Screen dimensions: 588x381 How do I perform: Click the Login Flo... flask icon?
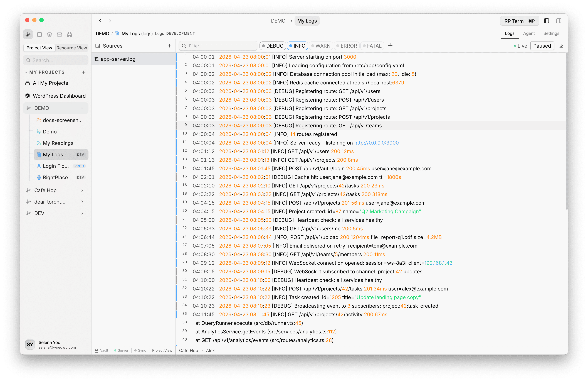click(39, 166)
